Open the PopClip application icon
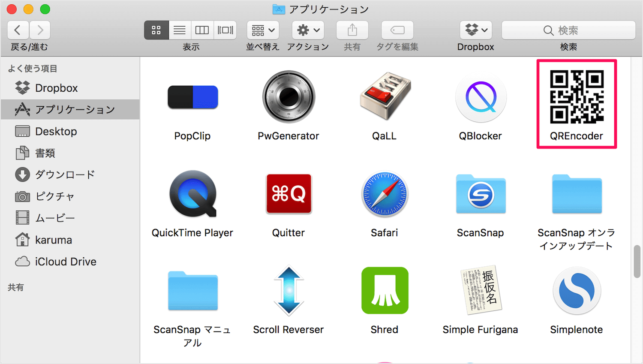 [192, 97]
